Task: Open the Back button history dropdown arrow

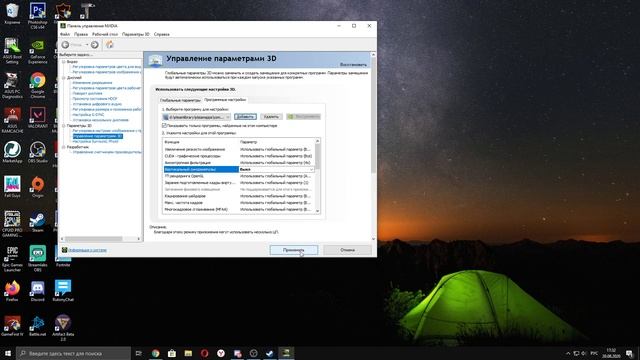Action: 87,44
